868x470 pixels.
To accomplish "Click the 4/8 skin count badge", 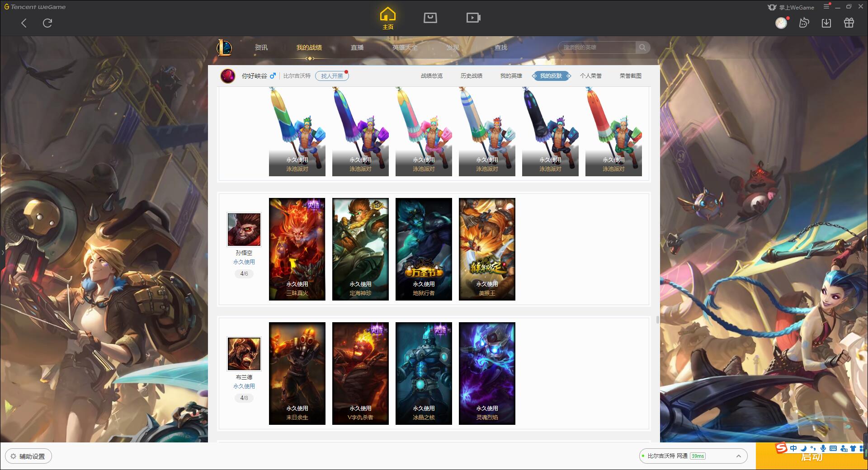I will coord(244,398).
